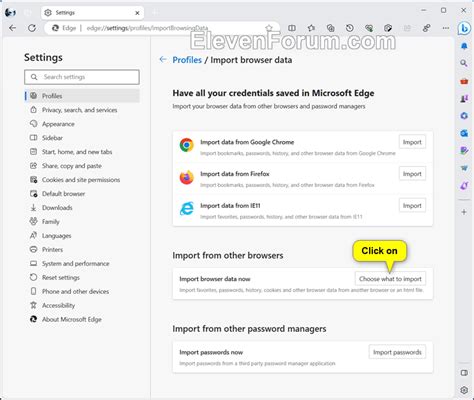
Task: Click 'Import browser data now' text
Action: [215, 279]
